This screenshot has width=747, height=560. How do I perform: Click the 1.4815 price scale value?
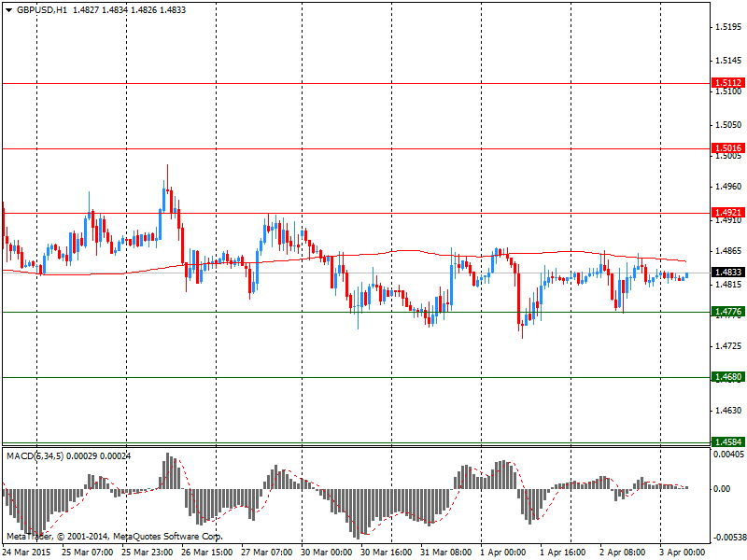pyautogui.click(x=728, y=285)
